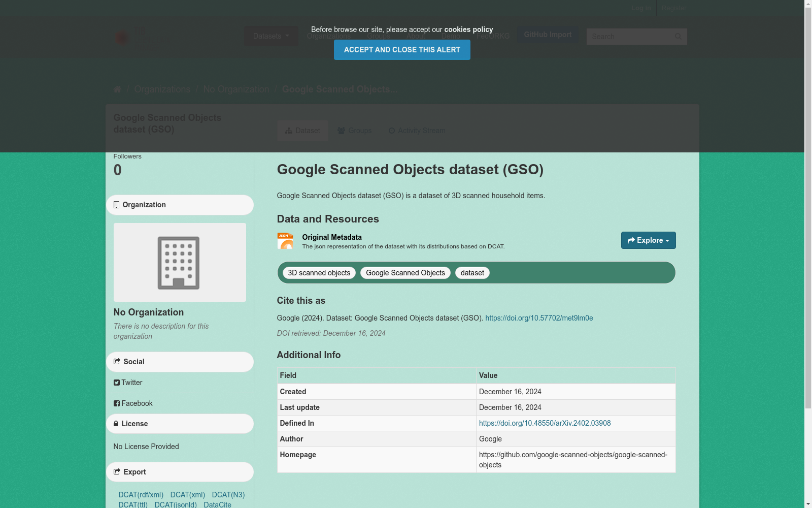
Task: Click the 'Defined In' field cell
Action: point(377,423)
